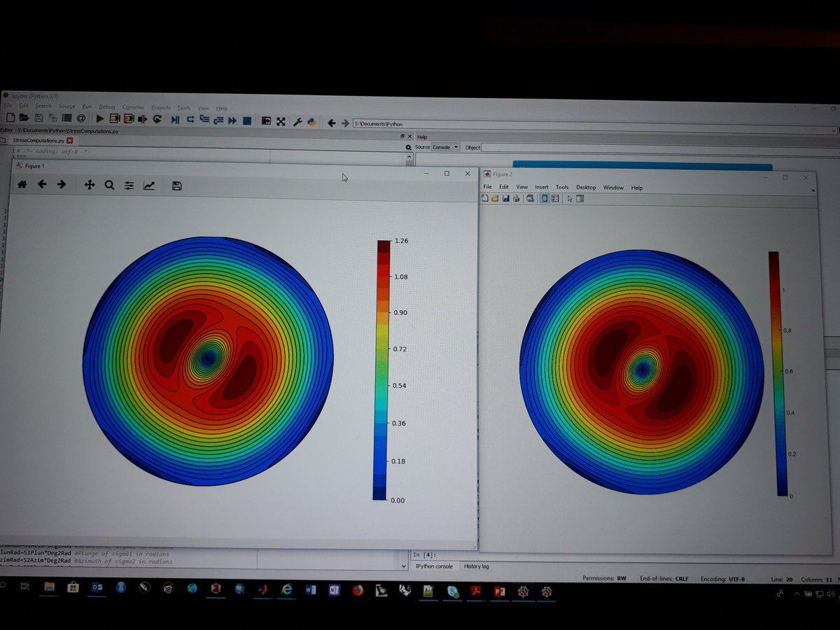Image resolution: width=840 pixels, height=630 pixels.
Task: Click the insert colorbar icon in Figure 2
Action: click(x=545, y=198)
